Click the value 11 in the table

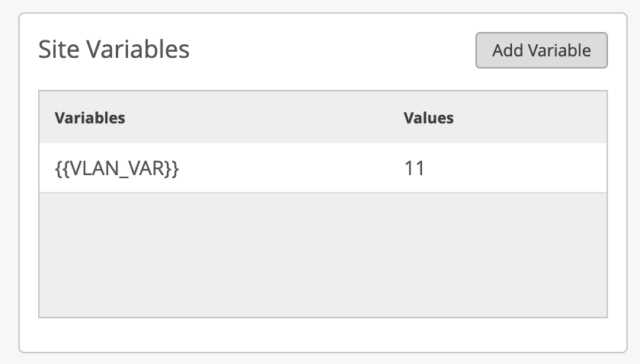(x=414, y=168)
